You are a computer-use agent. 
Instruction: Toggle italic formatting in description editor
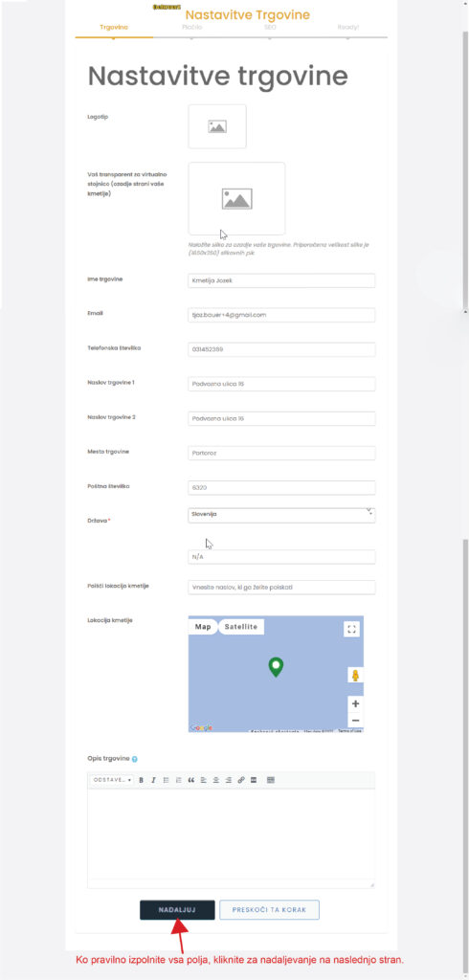point(153,780)
